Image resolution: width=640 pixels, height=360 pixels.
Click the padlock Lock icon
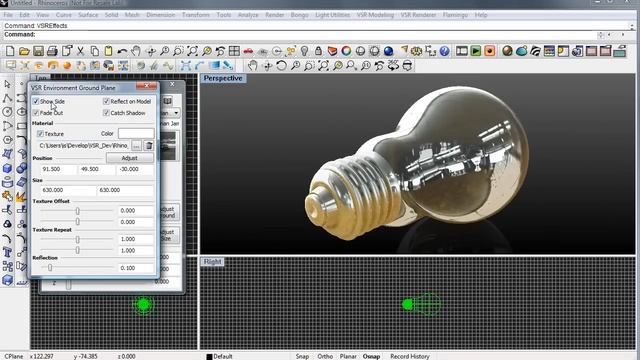tap(318, 51)
